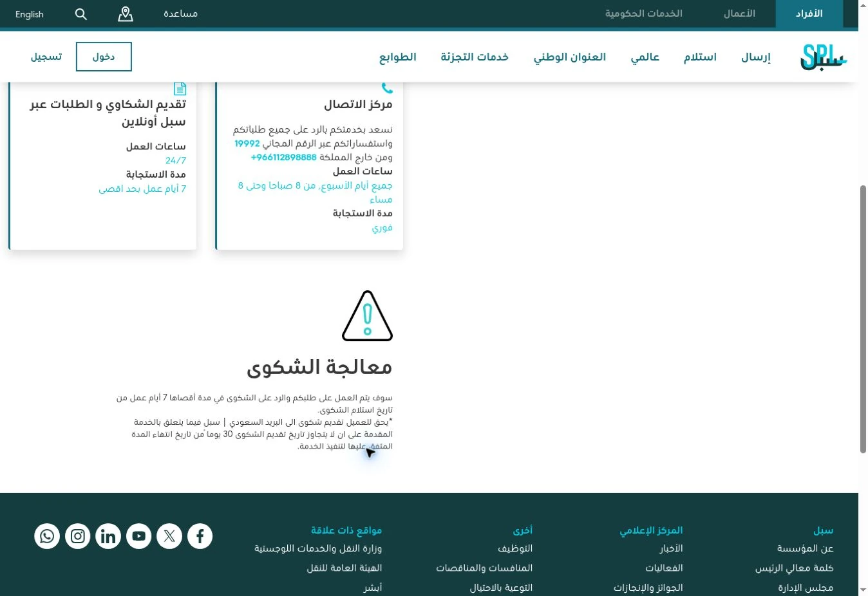Image resolution: width=868 pixels, height=596 pixels.
Task: Click the international number +966112898888
Action: pyautogui.click(x=284, y=157)
